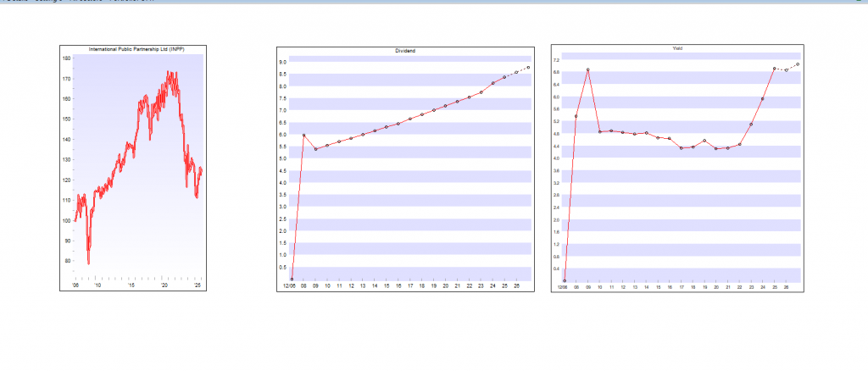Click the 7.2 label on Yield axis

[x=557, y=60]
